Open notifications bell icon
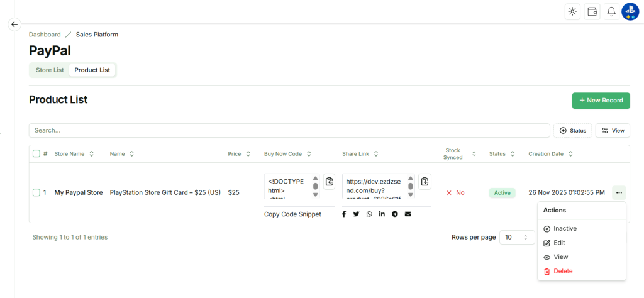Image resolution: width=644 pixels, height=298 pixels. click(611, 11)
